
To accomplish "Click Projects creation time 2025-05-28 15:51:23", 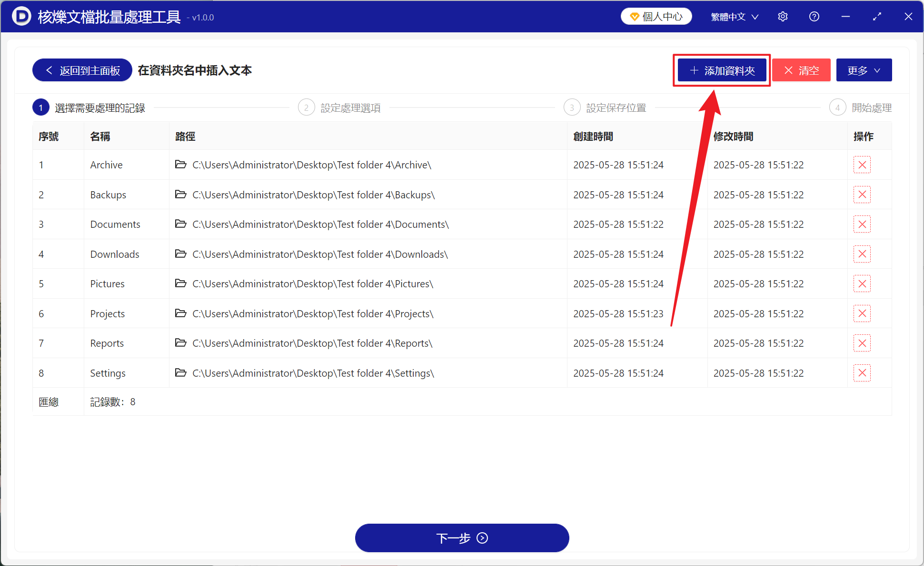I will pos(618,313).
